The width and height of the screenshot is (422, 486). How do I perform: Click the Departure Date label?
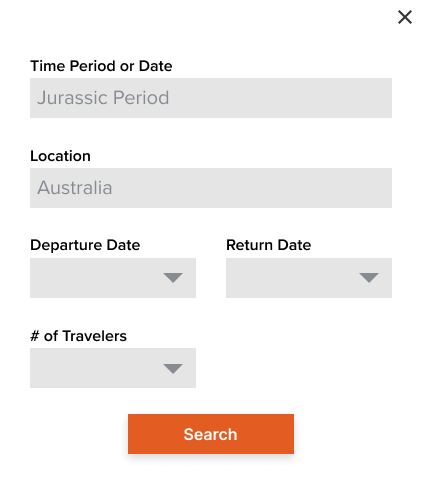pos(85,245)
